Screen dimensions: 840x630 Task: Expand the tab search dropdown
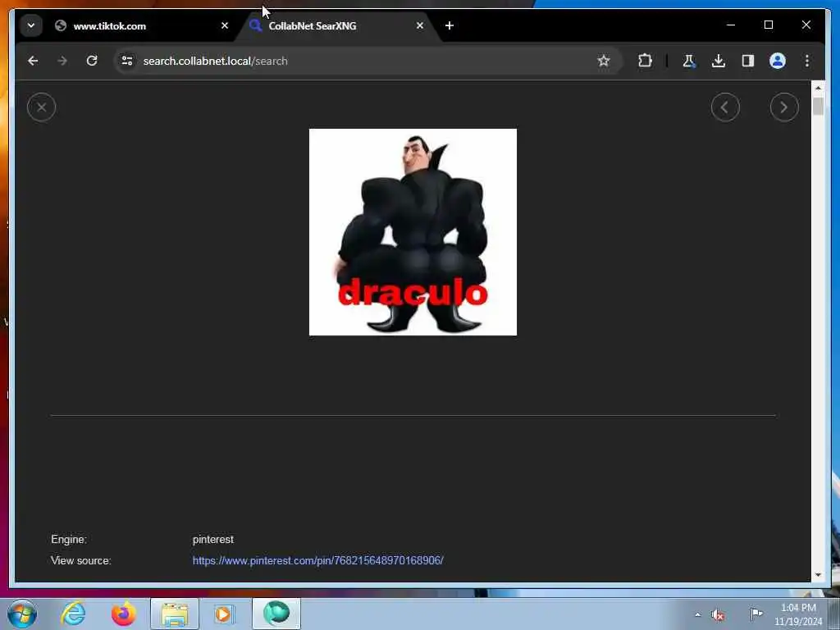(31, 25)
